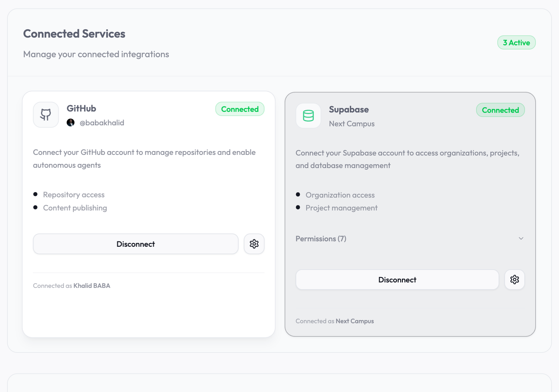Click Connected as Next Campus text
The width and height of the screenshot is (559, 392).
(x=335, y=321)
